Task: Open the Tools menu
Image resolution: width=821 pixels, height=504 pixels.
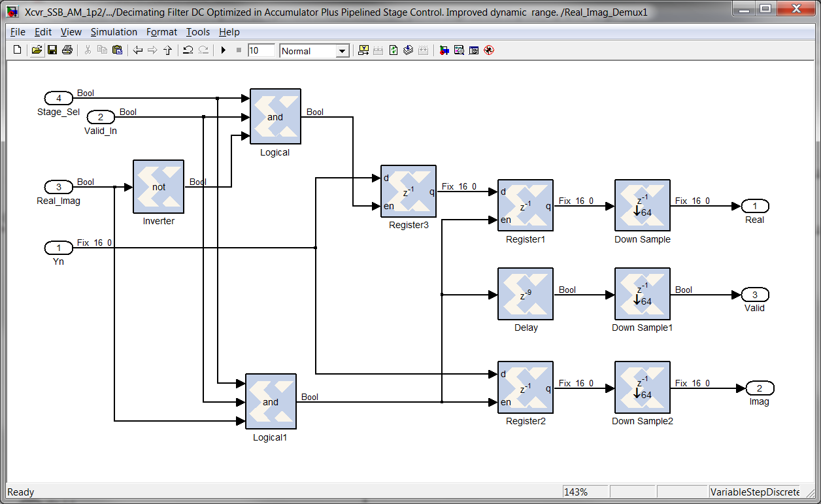Action: (x=198, y=32)
